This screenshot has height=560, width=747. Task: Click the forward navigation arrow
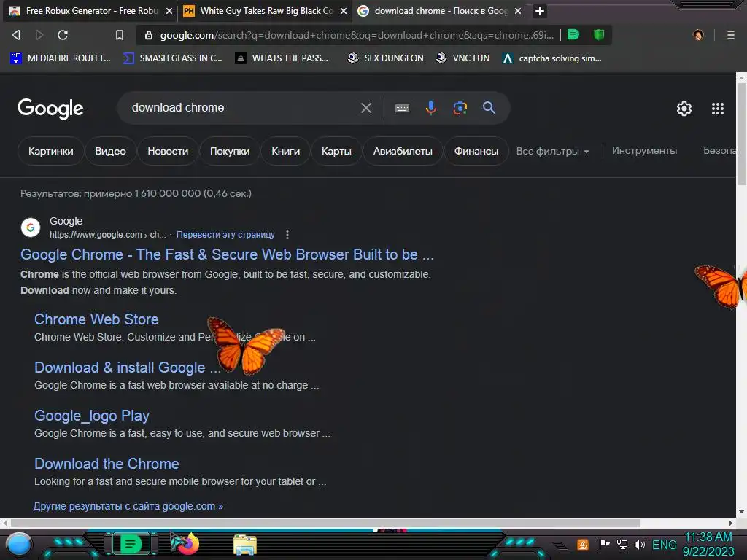39,35
